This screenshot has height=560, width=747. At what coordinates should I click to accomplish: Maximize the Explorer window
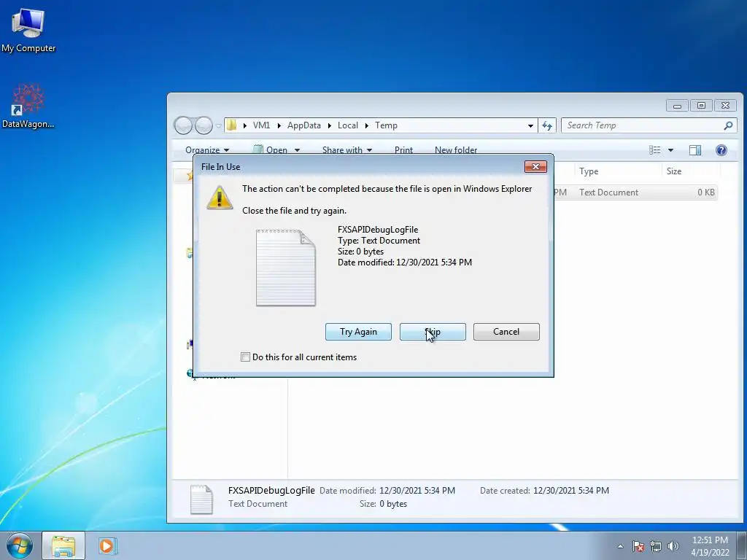(x=701, y=105)
